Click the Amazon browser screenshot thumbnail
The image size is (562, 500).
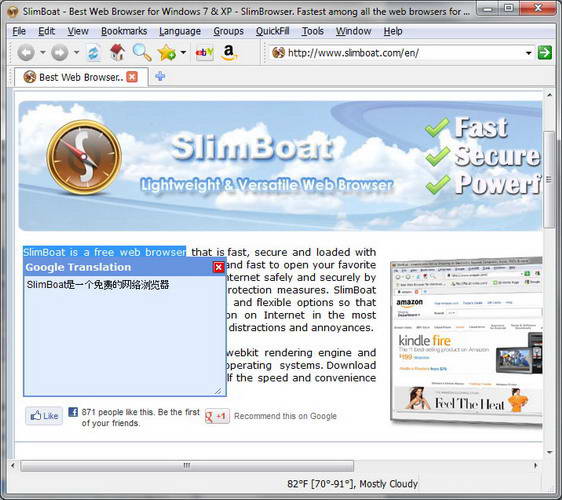pos(466,342)
